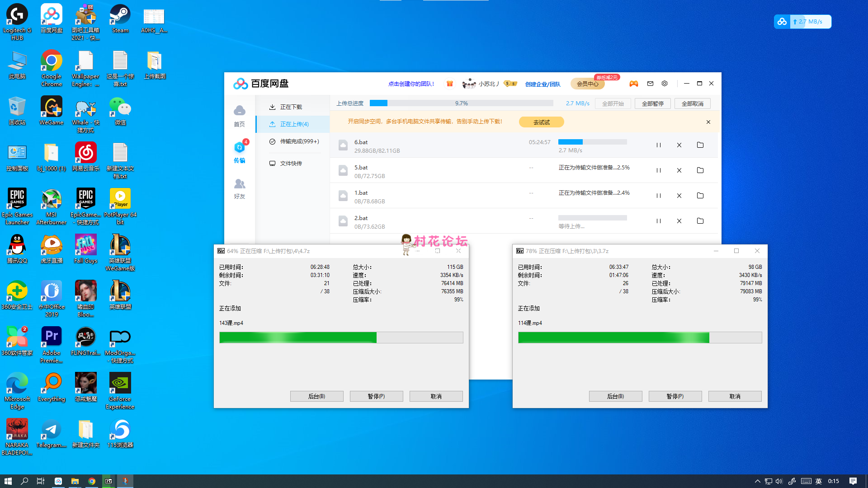Click the Baidu Netdisk message bell icon
The width and height of the screenshot is (868, 488).
tap(651, 84)
